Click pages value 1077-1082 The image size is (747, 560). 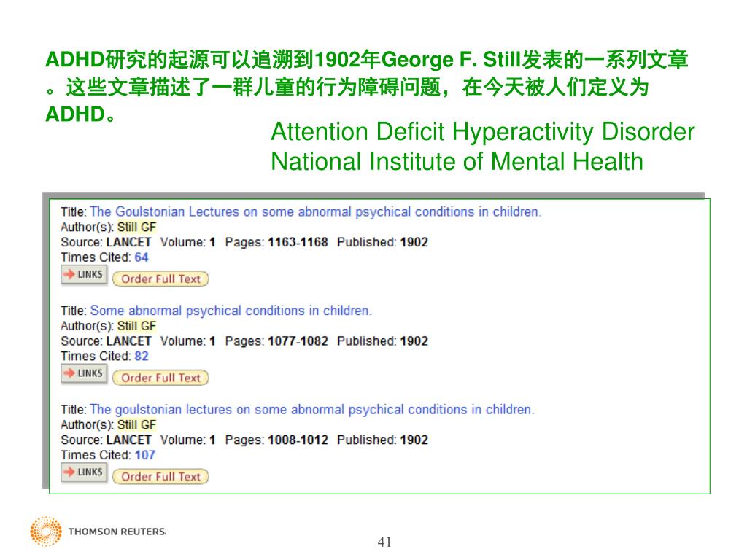click(x=298, y=341)
